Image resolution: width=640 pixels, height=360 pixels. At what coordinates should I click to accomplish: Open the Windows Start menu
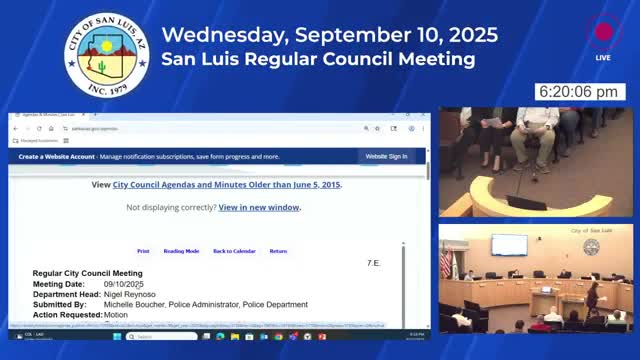[x=117, y=337]
